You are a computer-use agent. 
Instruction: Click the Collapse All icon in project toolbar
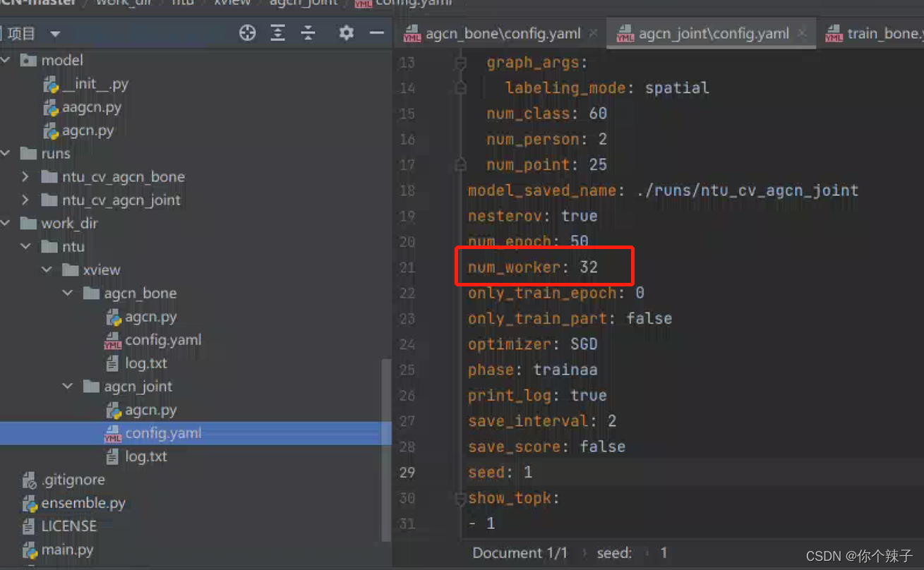tap(308, 32)
